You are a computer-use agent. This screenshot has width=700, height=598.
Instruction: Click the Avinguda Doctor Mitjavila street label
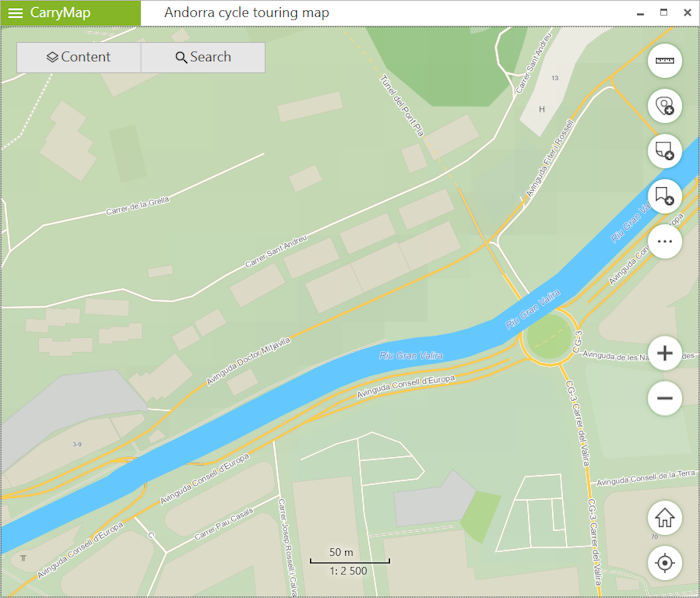coord(248,361)
